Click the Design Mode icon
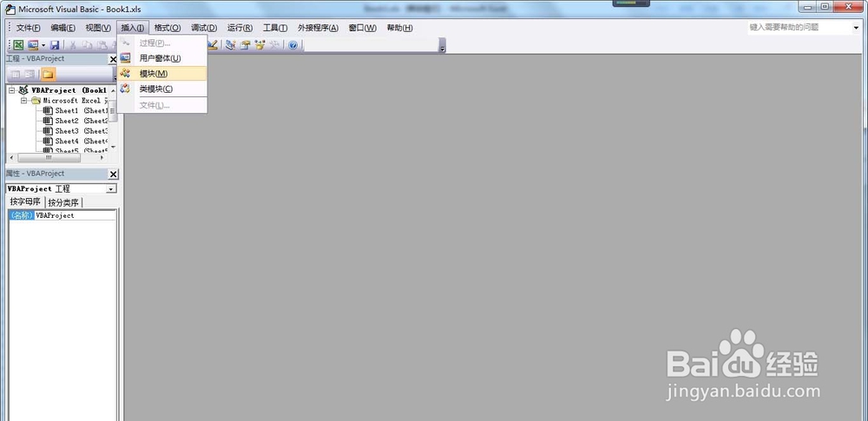 [x=213, y=44]
